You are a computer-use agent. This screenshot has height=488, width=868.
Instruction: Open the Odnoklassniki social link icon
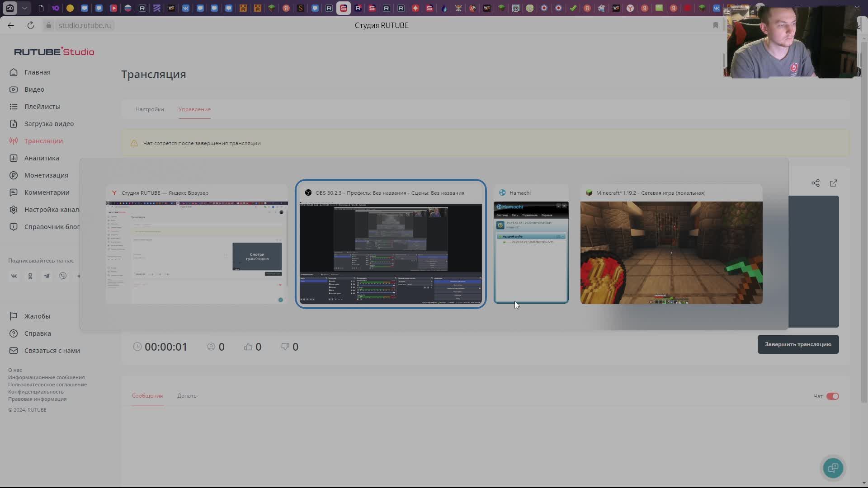tap(30, 276)
